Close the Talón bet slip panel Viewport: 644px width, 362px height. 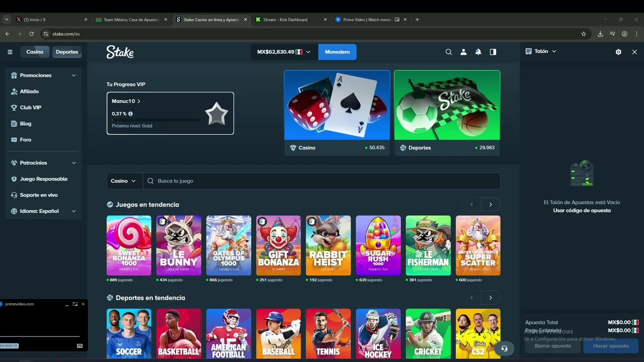click(634, 52)
